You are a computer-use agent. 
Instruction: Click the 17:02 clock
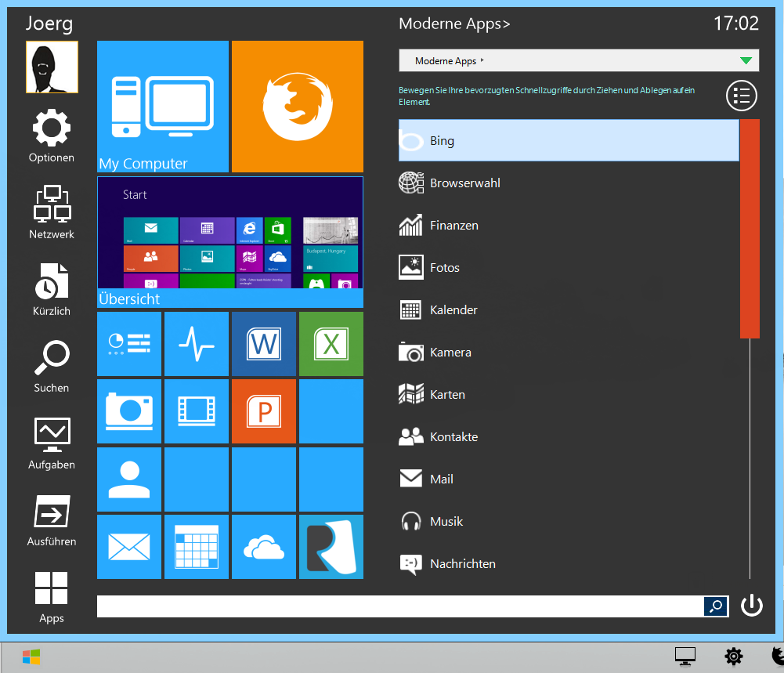tap(736, 23)
